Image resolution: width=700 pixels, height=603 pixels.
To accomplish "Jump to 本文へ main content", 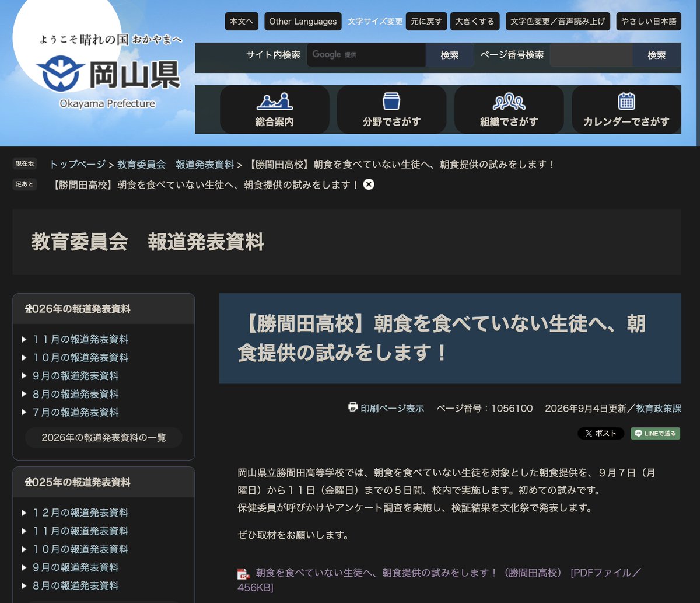I will coord(242,22).
